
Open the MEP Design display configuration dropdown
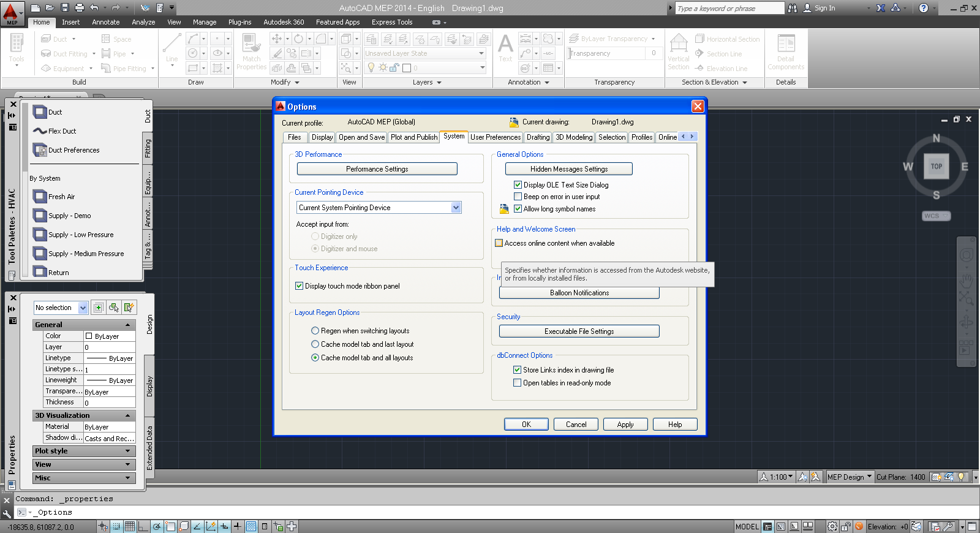[850, 477]
